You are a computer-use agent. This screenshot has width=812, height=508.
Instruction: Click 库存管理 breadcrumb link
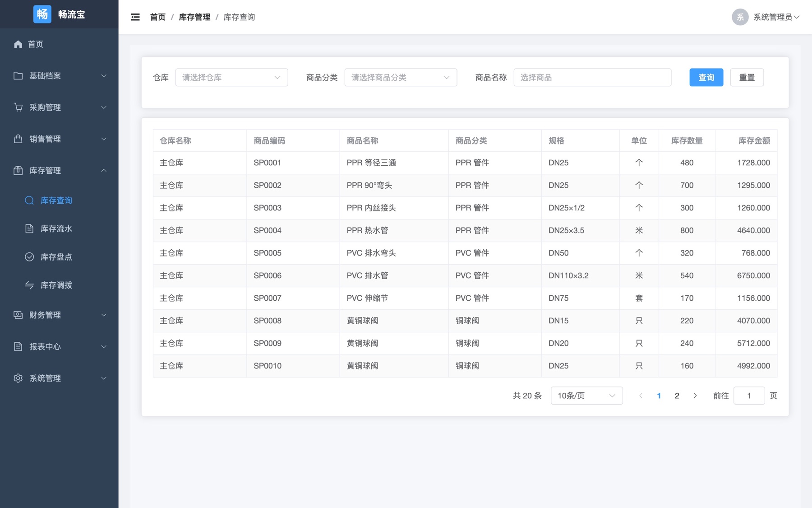(x=194, y=17)
